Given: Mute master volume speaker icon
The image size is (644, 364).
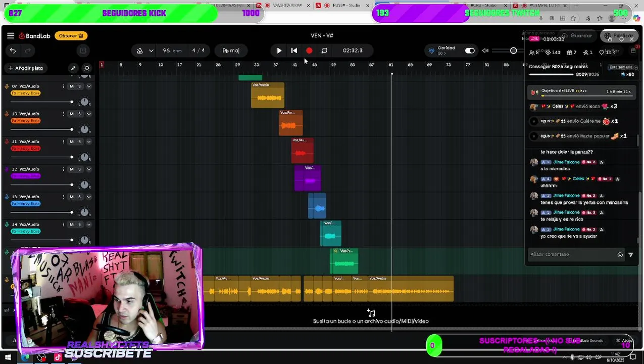Looking at the screenshot, I should click(x=485, y=51).
